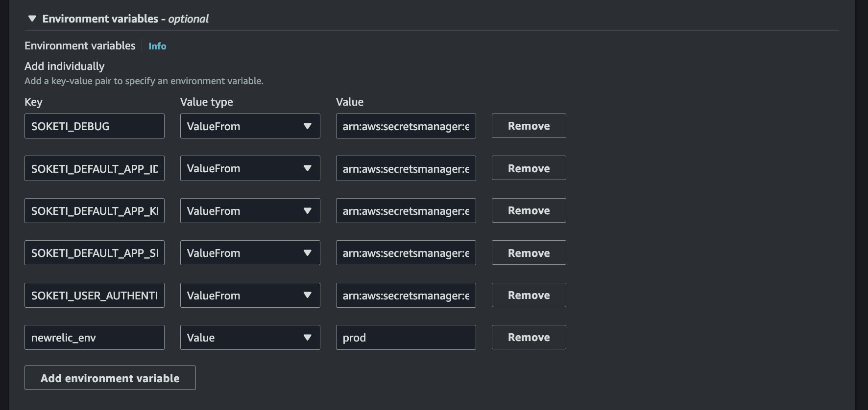
Task: Edit the value field for SOKETI_DEFAULT_APP_ID
Action: point(406,168)
